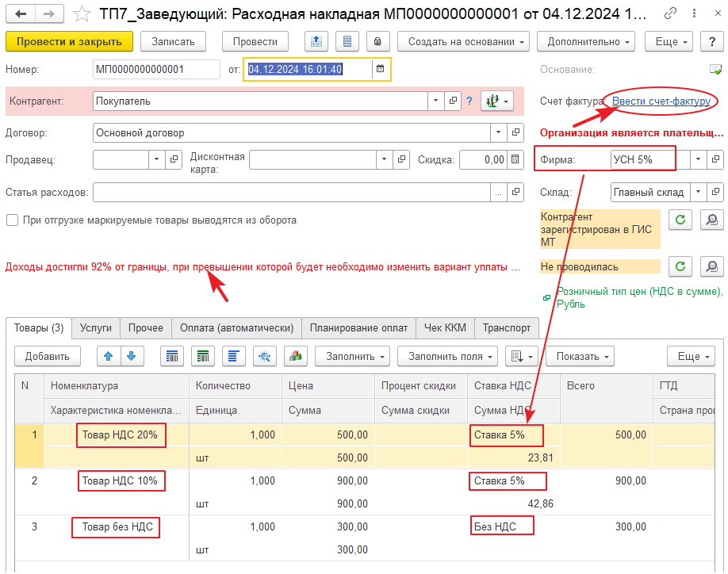Toggle marked goods withdrawn from circulation checkbox
This screenshot has width=728, height=574.
[x=12, y=220]
